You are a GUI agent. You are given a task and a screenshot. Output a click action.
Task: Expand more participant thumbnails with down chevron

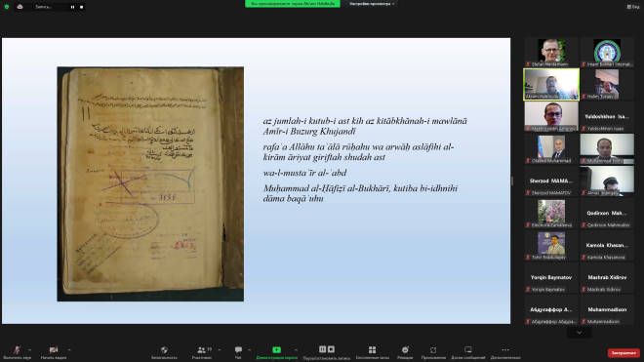[579, 333]
